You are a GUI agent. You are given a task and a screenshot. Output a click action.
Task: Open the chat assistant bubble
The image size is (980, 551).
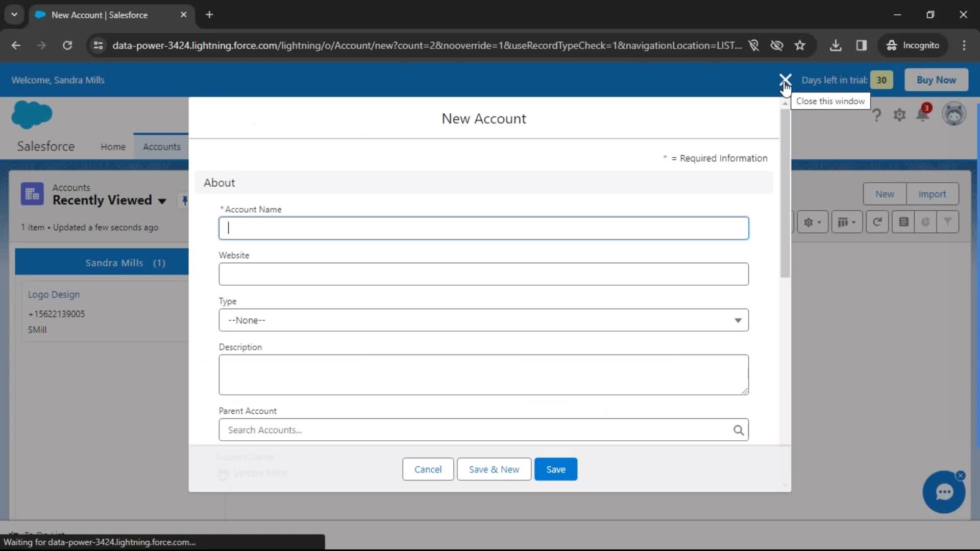coord(943,492)
